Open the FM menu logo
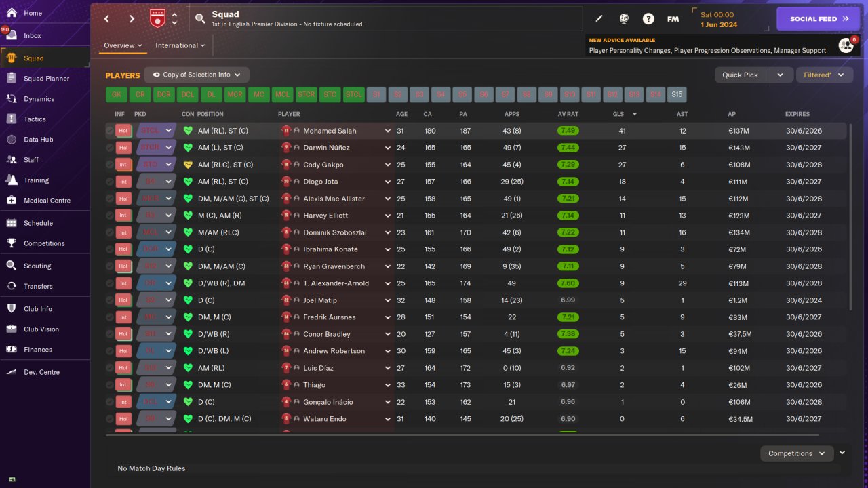The width and height of the screenshot is (868, 488). point(673,19)
